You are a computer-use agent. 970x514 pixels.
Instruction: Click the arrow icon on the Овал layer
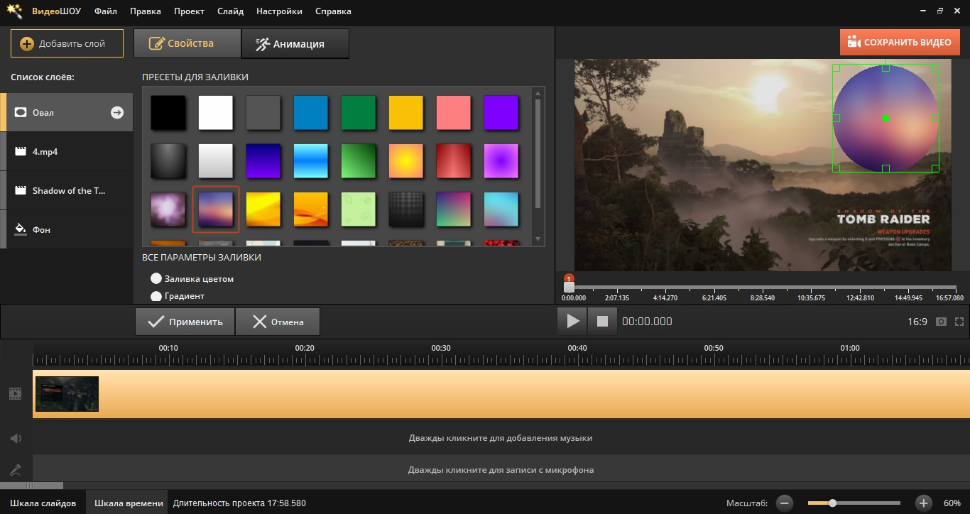117,113
